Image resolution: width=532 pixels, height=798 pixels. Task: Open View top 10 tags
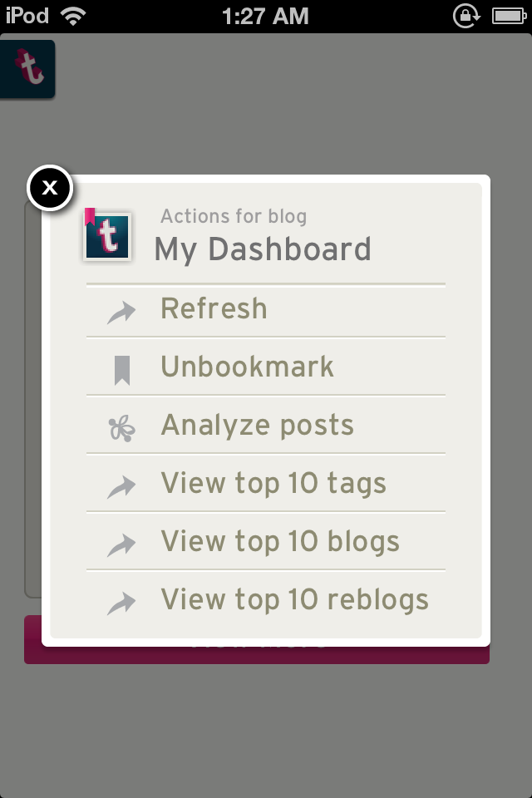(x=266, y=482)
